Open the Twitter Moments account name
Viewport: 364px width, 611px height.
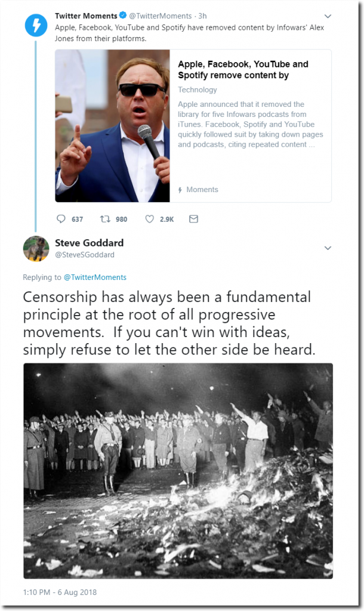click(x=86, y=16)
